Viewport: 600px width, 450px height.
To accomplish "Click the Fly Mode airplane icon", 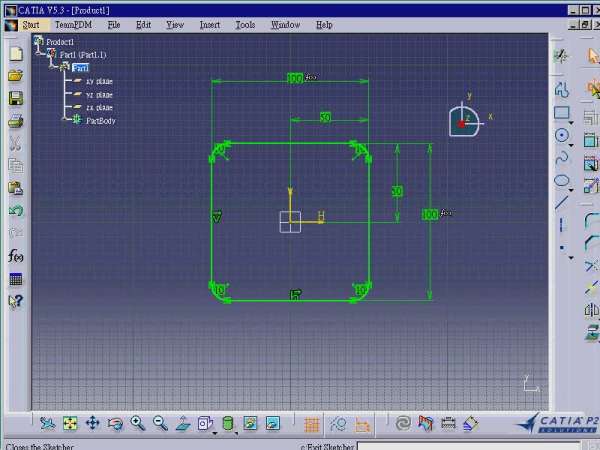I will tap(48, 424).
